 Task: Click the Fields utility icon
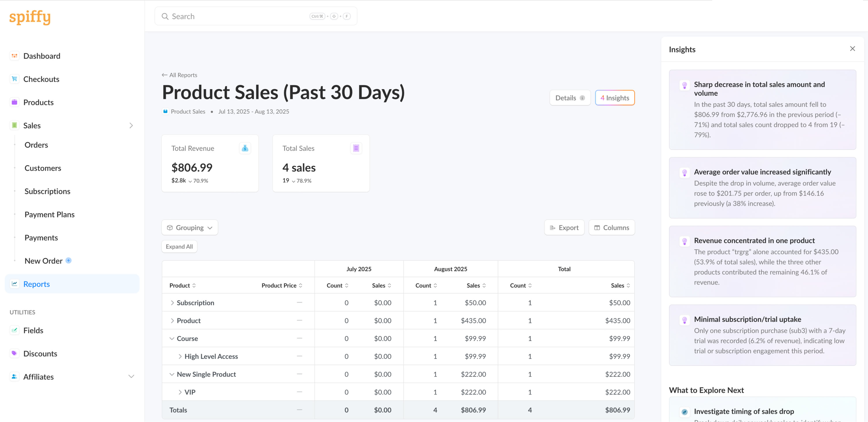pyautogui.click(x=14, y=330)
